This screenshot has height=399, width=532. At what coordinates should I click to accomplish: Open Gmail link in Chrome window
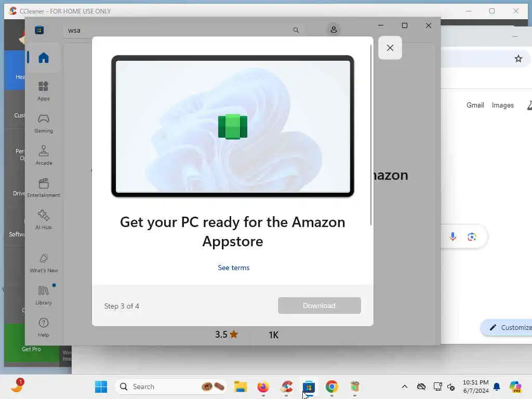pos(475,105)
